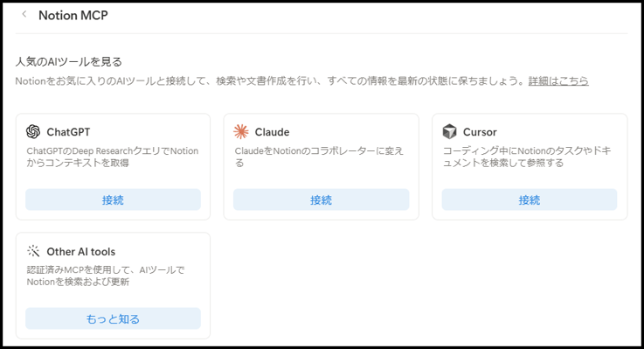Click the Other AI tools sparkle icon
This screenshot has height=349, width=644.
[33, 251]
